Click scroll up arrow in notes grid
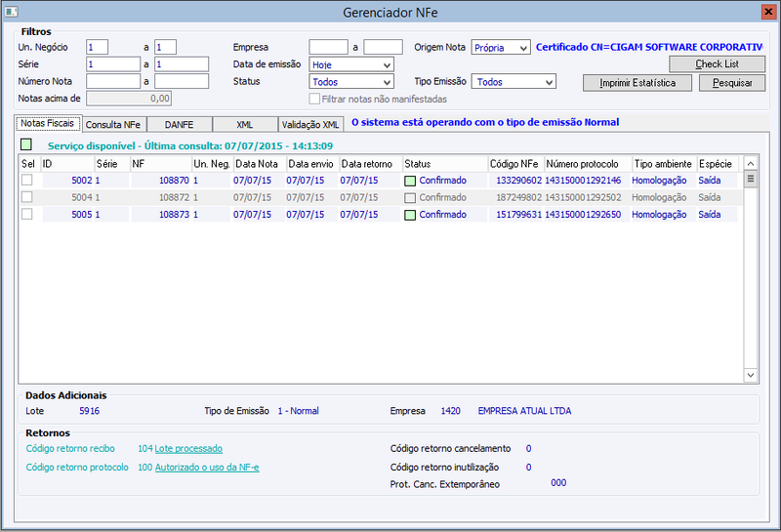The image size is (781, 532). pyautogui.click(x=751, y=163)
